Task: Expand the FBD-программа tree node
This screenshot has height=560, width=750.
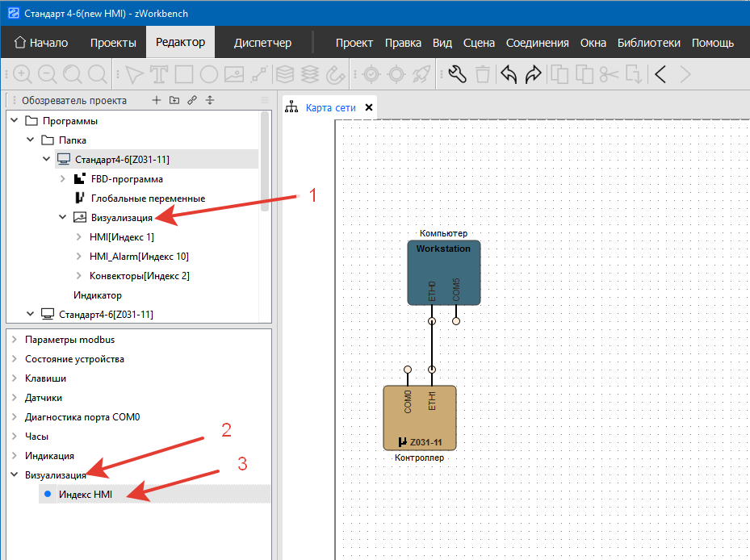Action: point(63,179)
